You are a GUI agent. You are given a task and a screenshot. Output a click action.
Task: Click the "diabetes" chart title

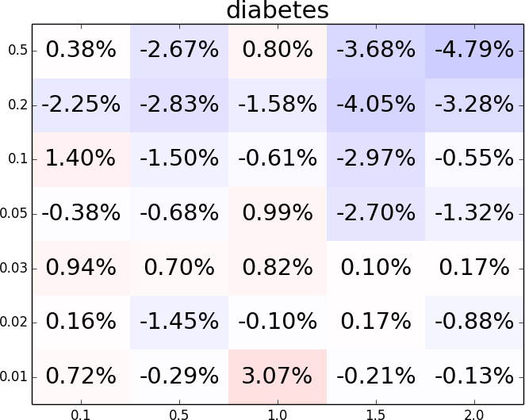[x=277, y=11]
